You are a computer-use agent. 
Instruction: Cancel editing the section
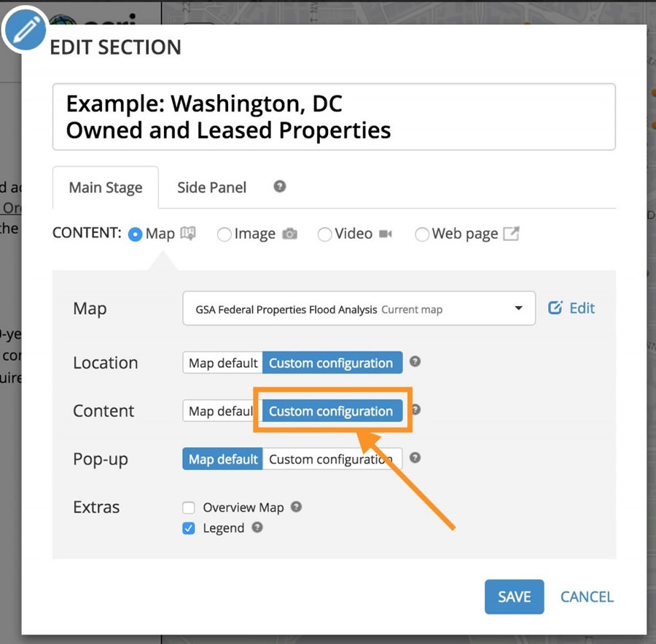point(587,597)
